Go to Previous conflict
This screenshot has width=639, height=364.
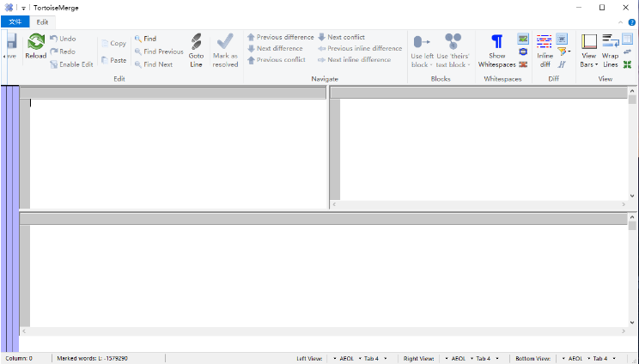pos(277,60)
